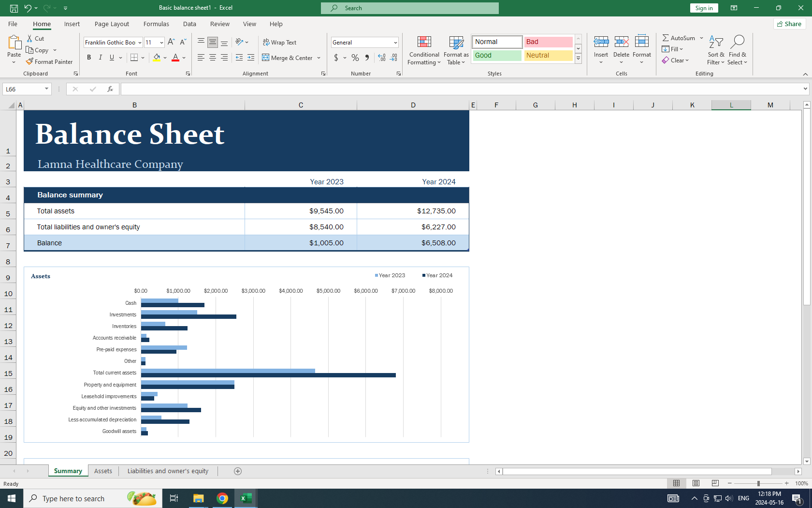Click the Increase Font Size icon
This screenshot has width=812, height=508.
coord(171,43)
